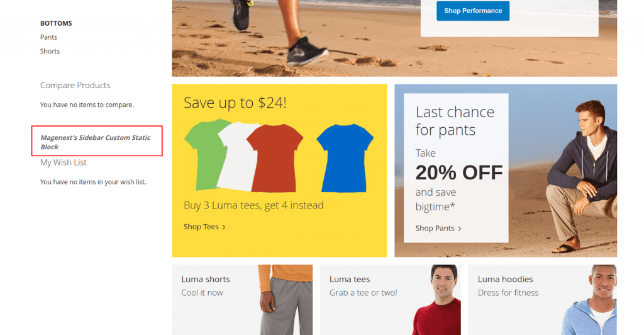Open the Luma shorts promo tile
The height and width of the screenshot is (335, 644).
(x=242, y=300)
